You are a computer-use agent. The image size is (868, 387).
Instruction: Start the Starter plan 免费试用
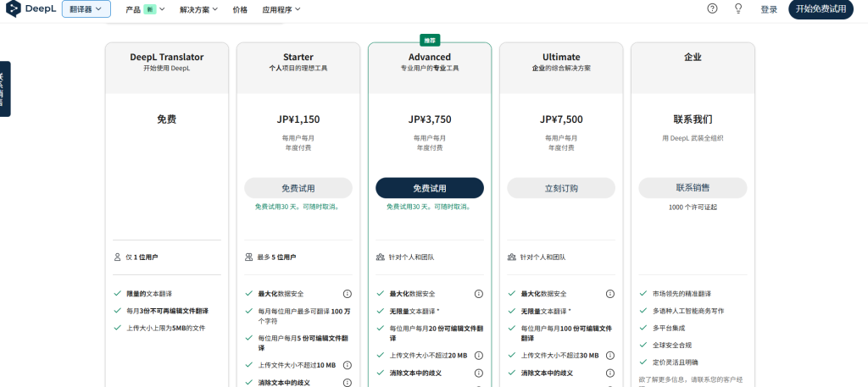coord(298,188)
